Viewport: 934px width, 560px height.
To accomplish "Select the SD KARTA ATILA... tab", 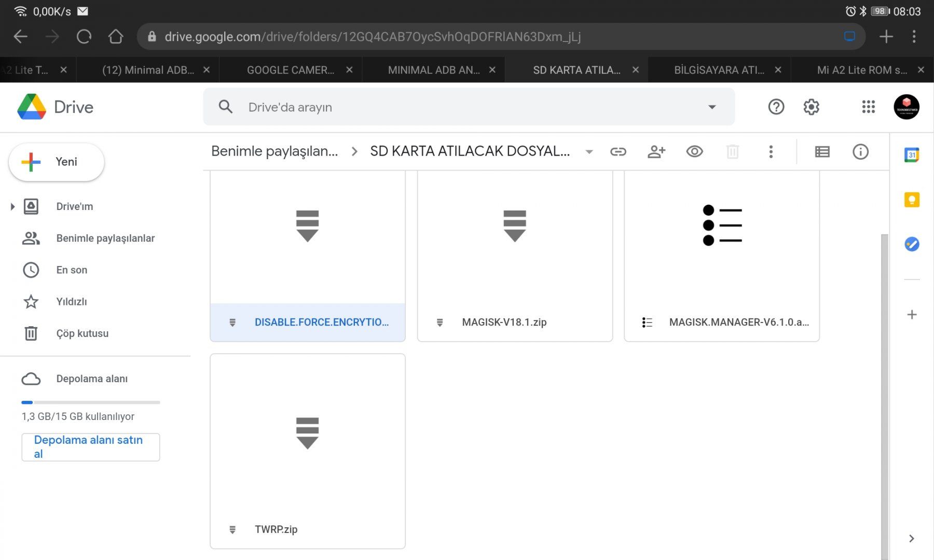I will point(576,70).
